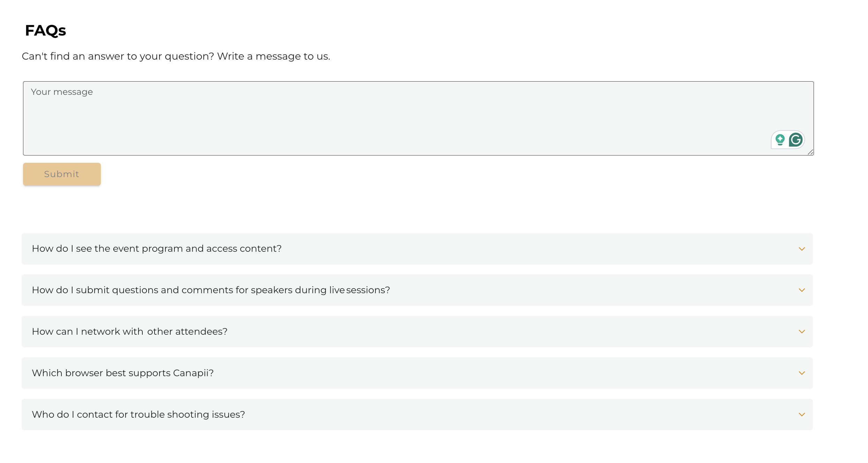
Task: Open "Who do I contact for trouble shooting" item
Action: point(138,415)
